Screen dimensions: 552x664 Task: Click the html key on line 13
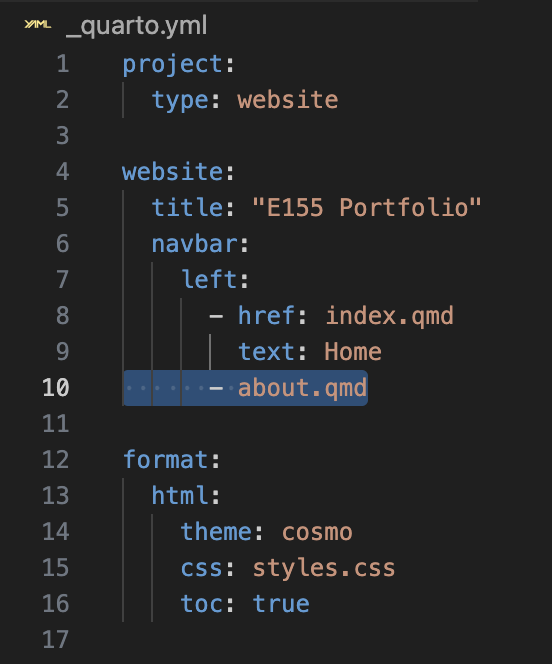(180, 496)
